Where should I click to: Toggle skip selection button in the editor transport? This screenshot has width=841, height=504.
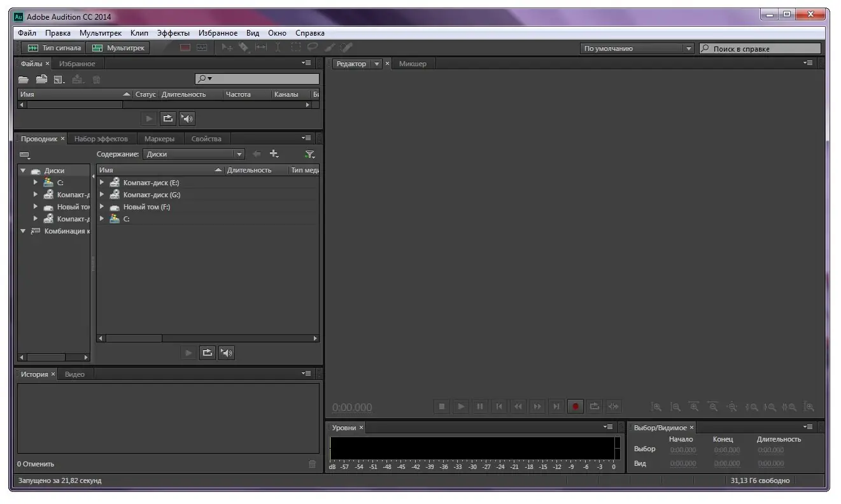coord(614,406)
